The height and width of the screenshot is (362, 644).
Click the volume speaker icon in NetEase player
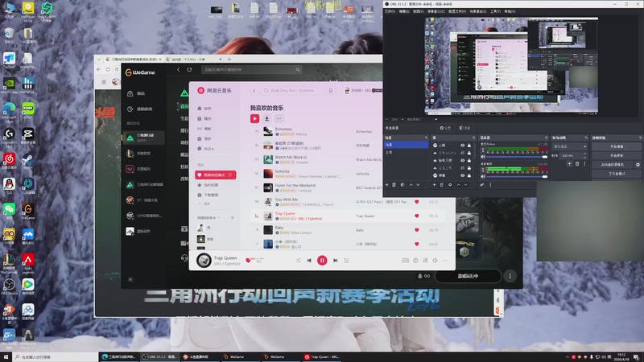(x=435, y=260)
